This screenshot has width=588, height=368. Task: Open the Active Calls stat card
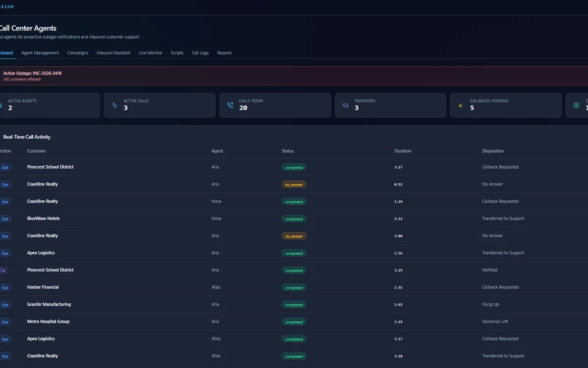tap(160, 105)
